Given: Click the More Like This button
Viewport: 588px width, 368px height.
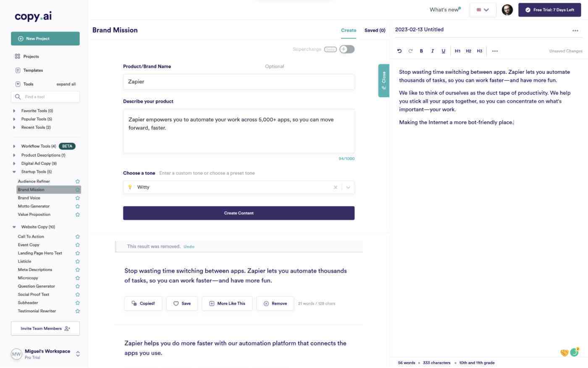Looking at the screenshot, I should pyautogui.click(x=227, y=303).
